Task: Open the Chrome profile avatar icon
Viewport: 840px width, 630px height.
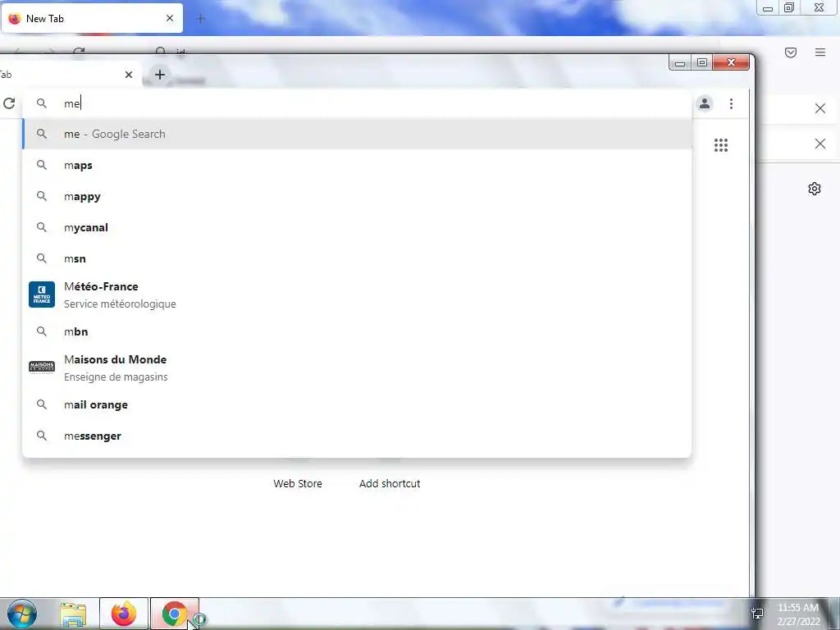Action: (x=705, y=103)
